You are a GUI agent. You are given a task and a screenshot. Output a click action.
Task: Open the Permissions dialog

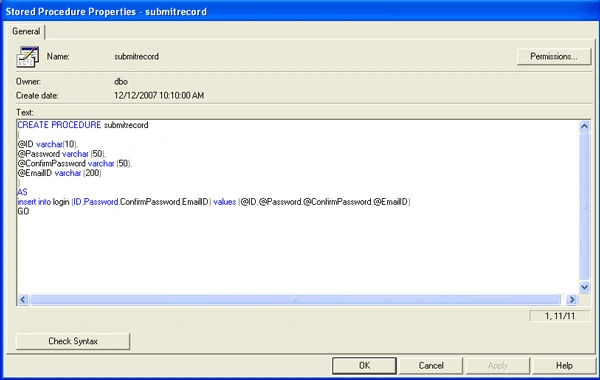pos(554,57)
